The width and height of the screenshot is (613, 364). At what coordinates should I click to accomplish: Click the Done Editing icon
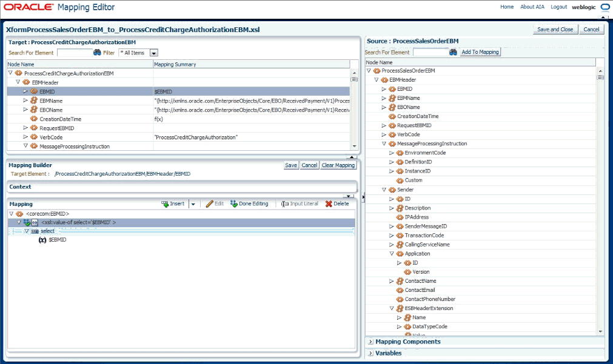[x=234, y=204]
